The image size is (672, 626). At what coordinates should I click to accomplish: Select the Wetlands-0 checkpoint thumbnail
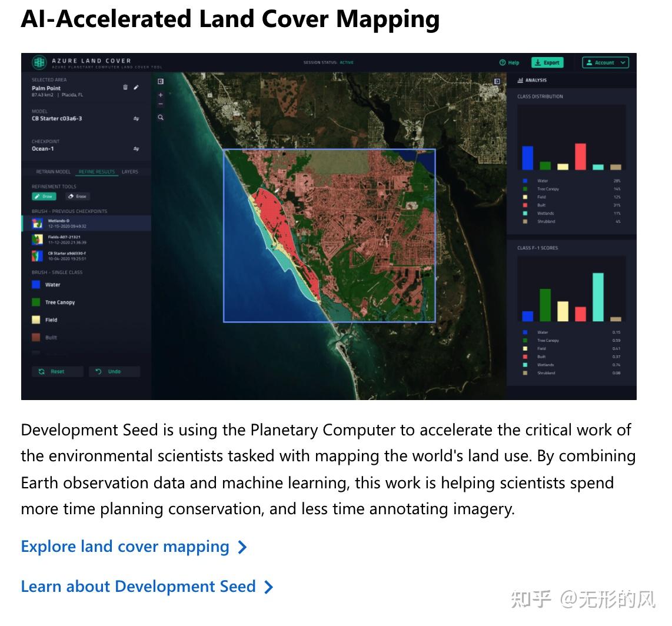(37, 223)
